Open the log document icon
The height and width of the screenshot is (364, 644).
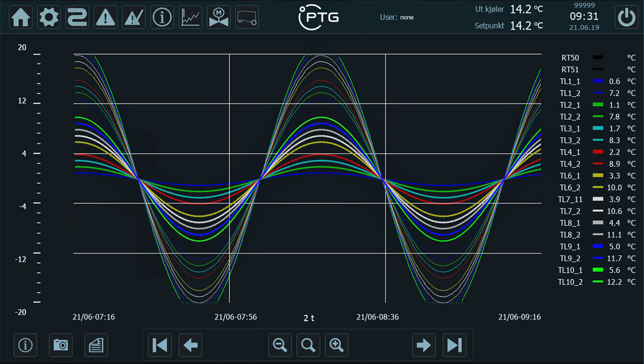(x=96, y=345)
